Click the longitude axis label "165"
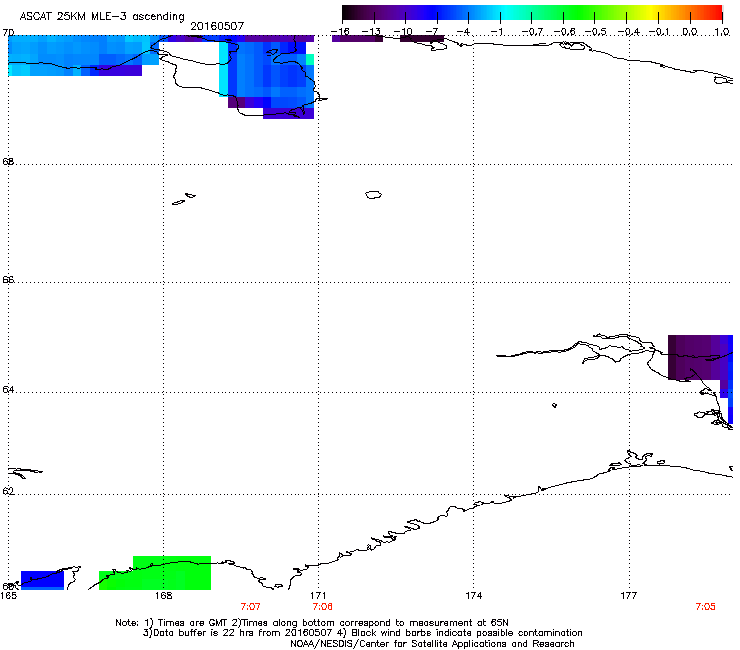The width and height of the screenshot is (740, 650). coord(8,596)
